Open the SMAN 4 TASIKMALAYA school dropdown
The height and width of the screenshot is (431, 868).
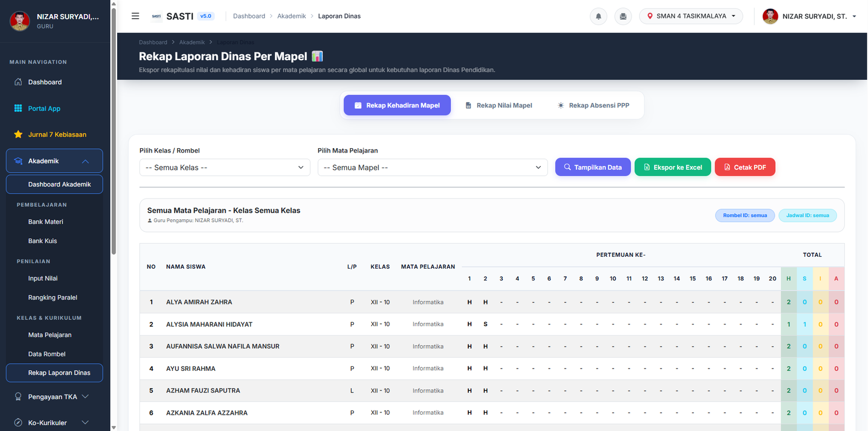(691, 16)
